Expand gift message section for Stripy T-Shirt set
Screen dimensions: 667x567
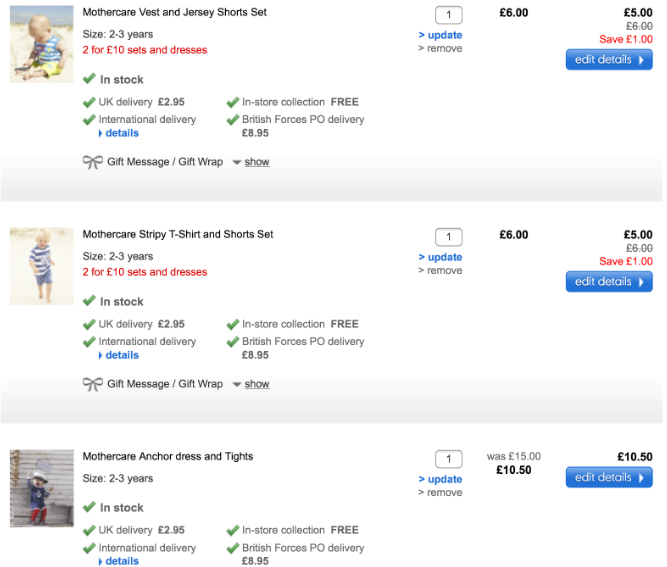tap(257, 384)
